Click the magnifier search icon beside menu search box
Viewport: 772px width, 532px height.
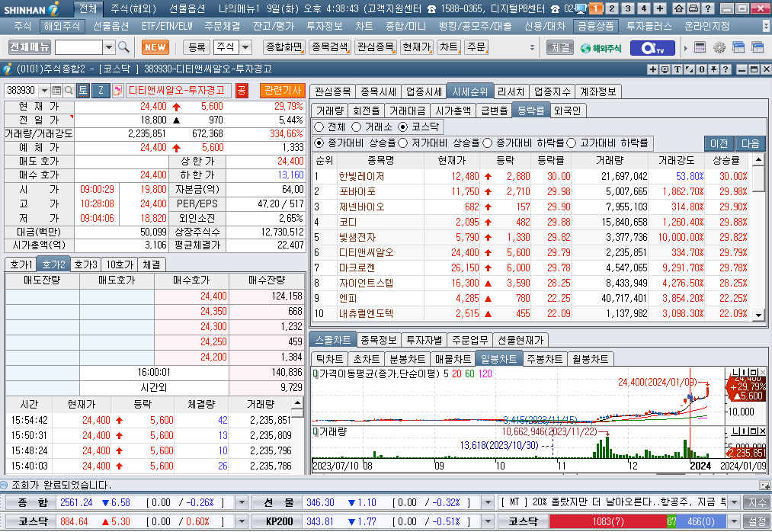click(x=123, y=47)
